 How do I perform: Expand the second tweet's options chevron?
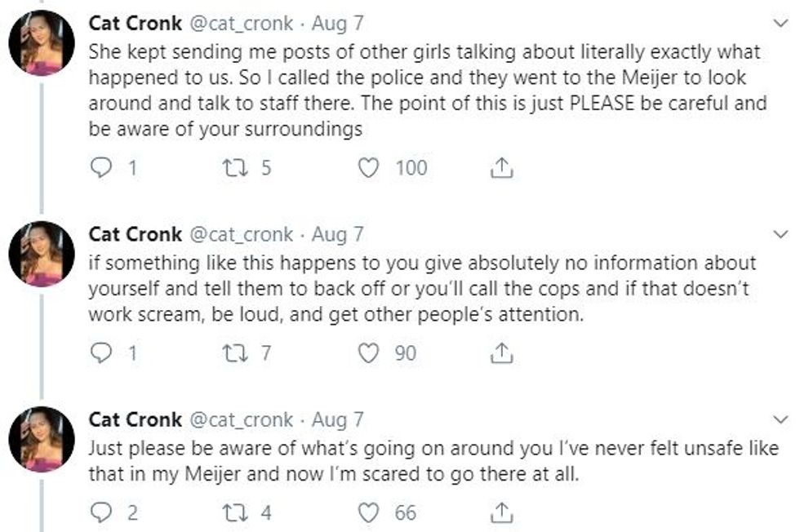(781, 235)
